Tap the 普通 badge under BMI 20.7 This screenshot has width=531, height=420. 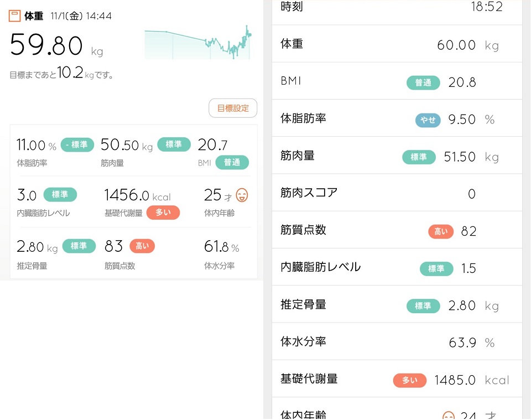(x=232, y=163)
